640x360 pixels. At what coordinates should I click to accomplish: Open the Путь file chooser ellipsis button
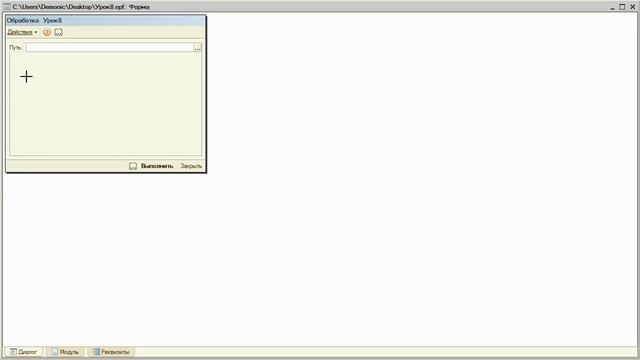197,48
